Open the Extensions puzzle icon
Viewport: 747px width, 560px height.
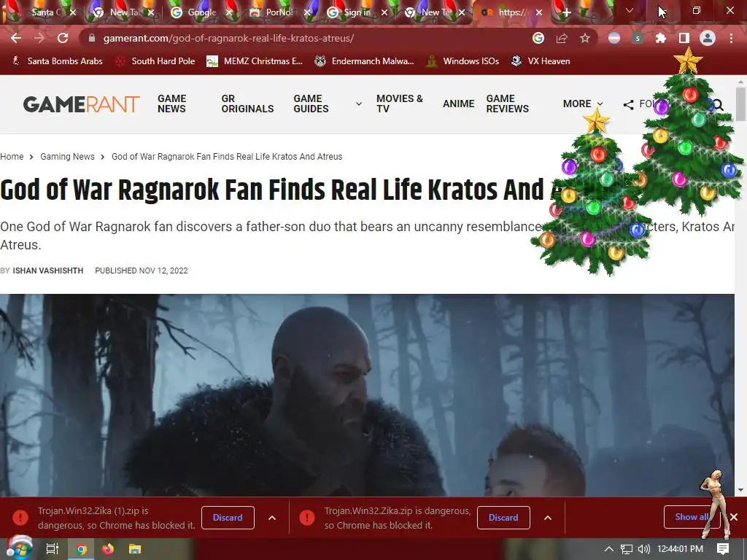(661, 38)
